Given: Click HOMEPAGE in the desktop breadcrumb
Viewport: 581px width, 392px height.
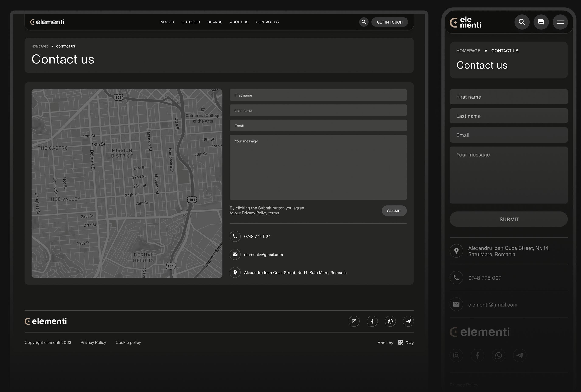Looking at the screenshot, I should click(40, 46).
